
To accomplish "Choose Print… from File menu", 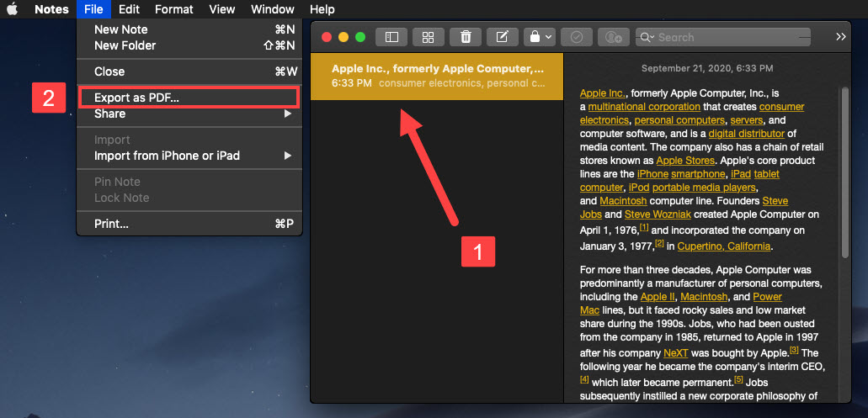I will click(190, 224).
